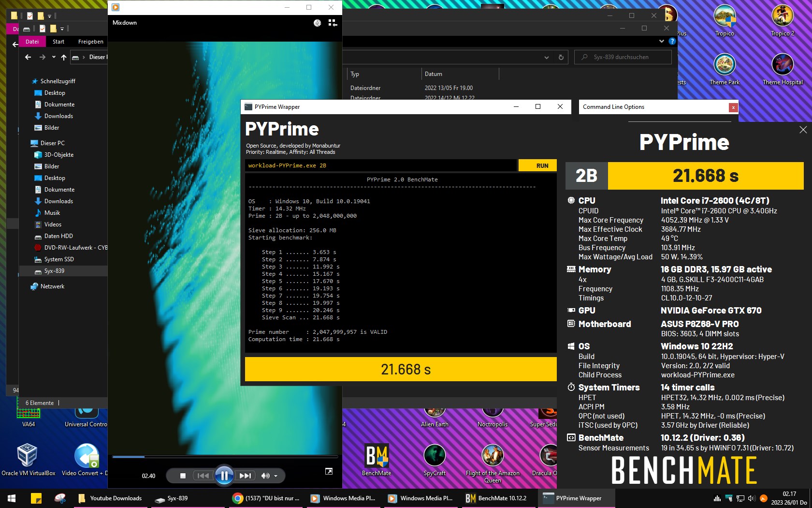Go up one folder in Explorer

[x=64, y=57]
